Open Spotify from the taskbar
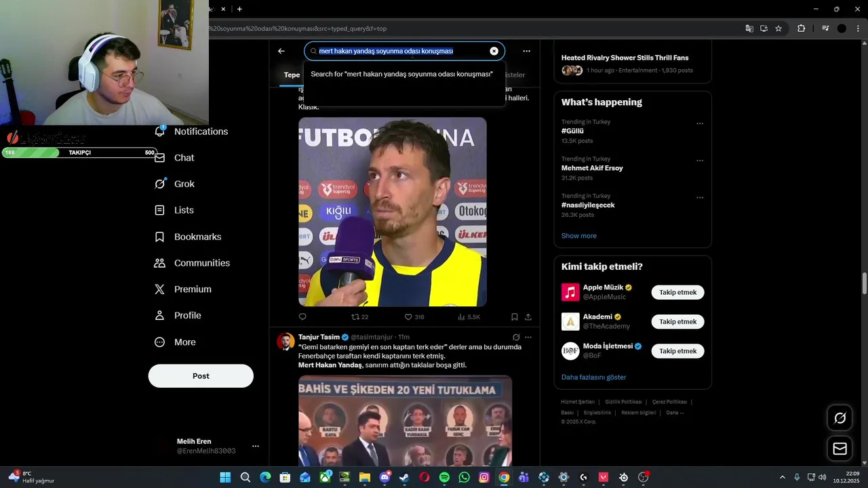Image resolution: width=868 pixels, height=488 pixels. (x=444, y=477)
